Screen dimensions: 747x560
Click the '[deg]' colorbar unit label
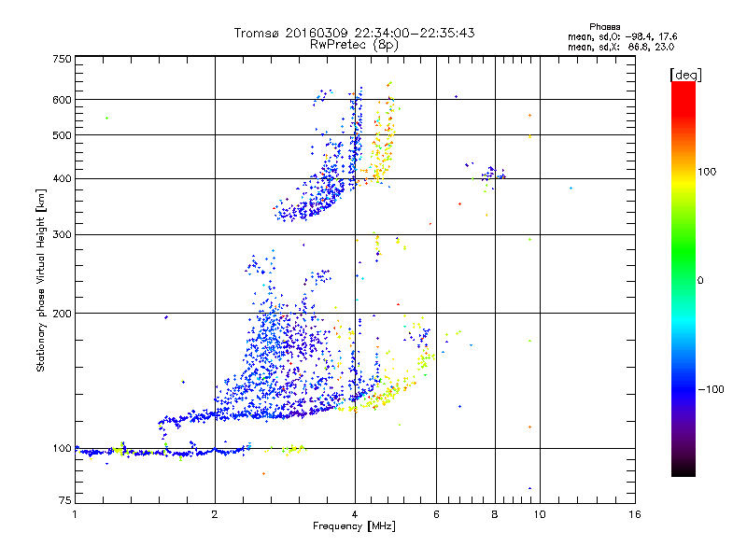click(685, 75)
